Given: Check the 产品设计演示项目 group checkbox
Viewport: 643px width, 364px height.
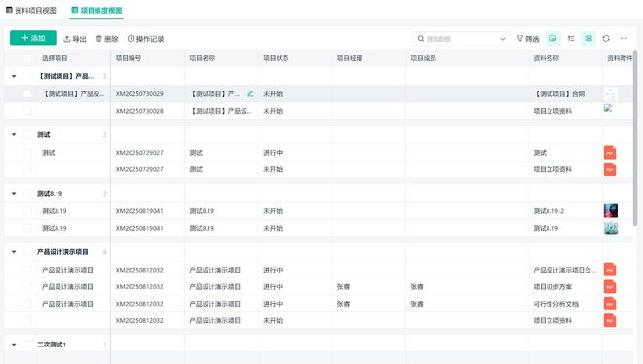Looking at the screenshot, I should 27,252.
